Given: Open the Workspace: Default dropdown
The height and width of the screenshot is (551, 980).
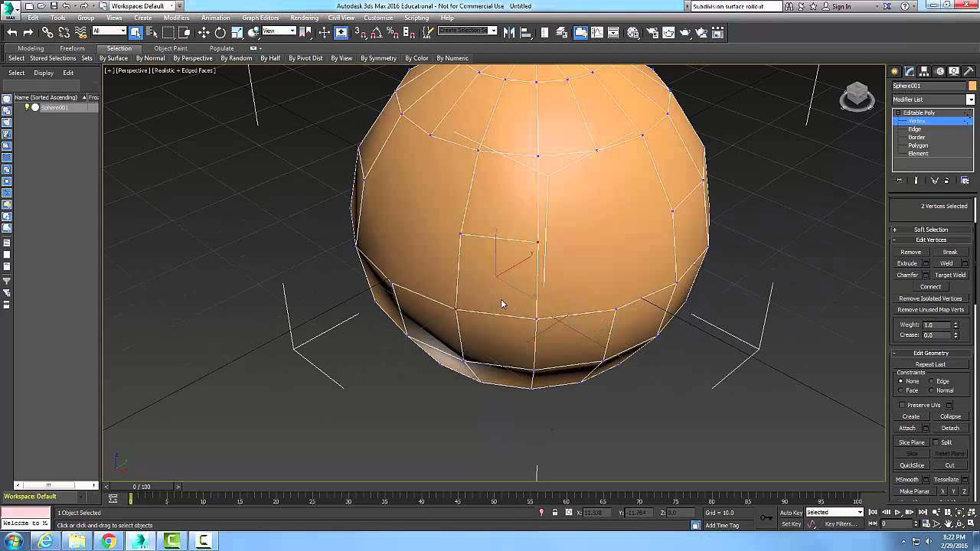Looking at the screenshot, I should pos(142,6).
